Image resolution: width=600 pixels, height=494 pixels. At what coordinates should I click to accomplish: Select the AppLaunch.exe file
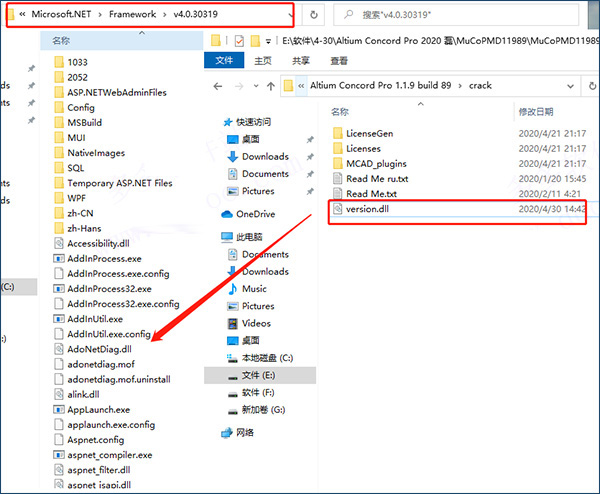pos(92,410)
